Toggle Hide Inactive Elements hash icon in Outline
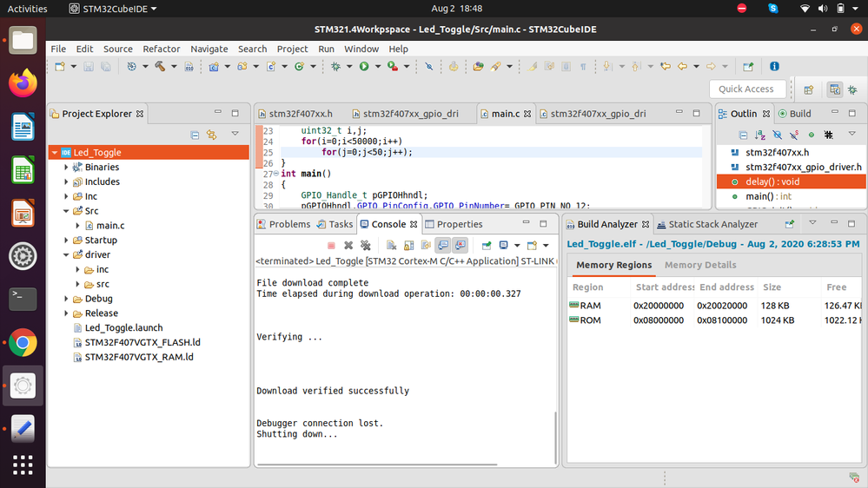The width and height of the screenshot is (868, 488). pyautogui.click(x=829, y=135)
